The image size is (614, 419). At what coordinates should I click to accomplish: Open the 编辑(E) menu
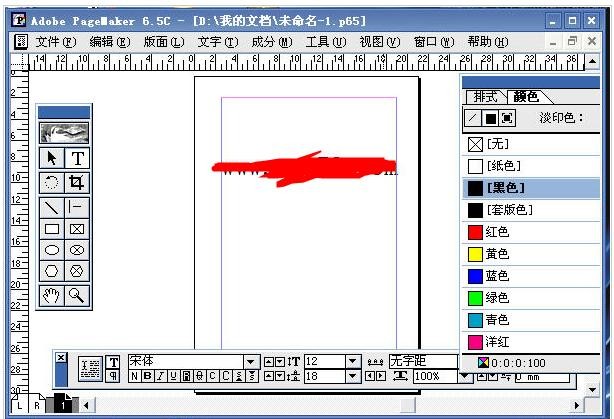[x=110, y=42]
